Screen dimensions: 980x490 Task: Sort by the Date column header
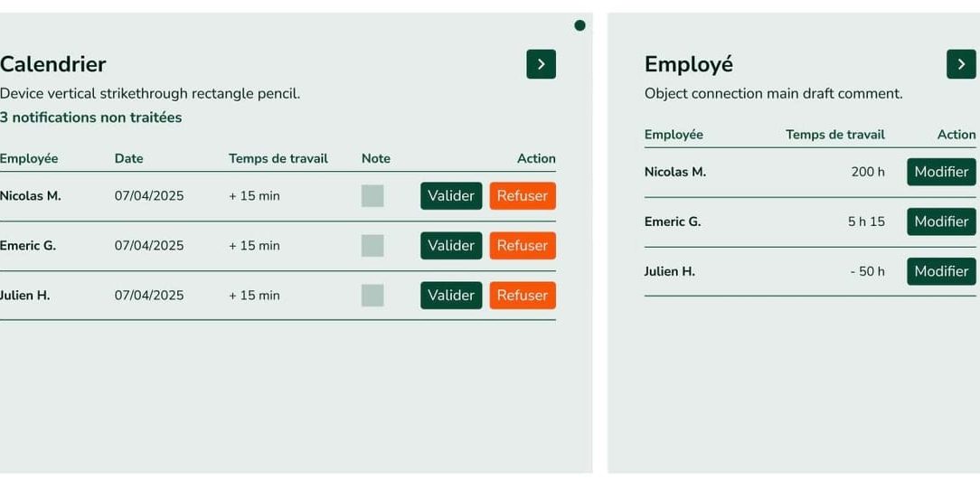(128, 158)
